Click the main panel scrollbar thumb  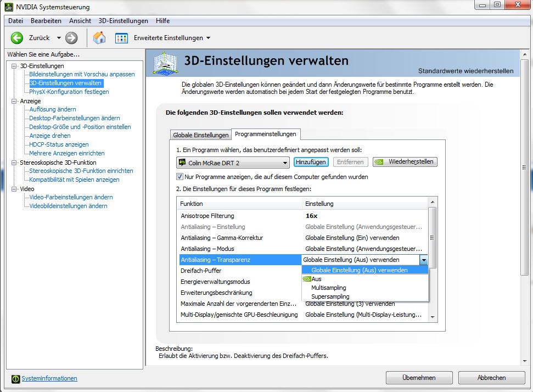[x=524, y=167]
